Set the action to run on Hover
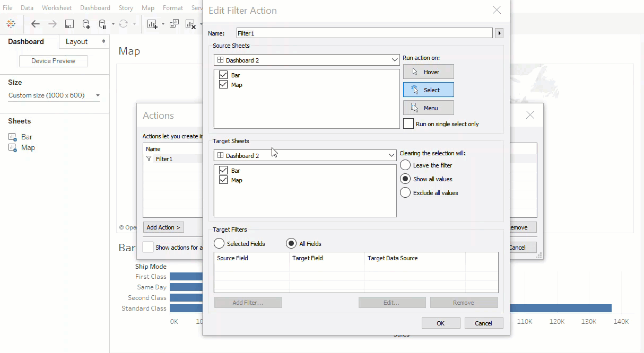This screenshot has width=644, height=353. pos(428,72)
